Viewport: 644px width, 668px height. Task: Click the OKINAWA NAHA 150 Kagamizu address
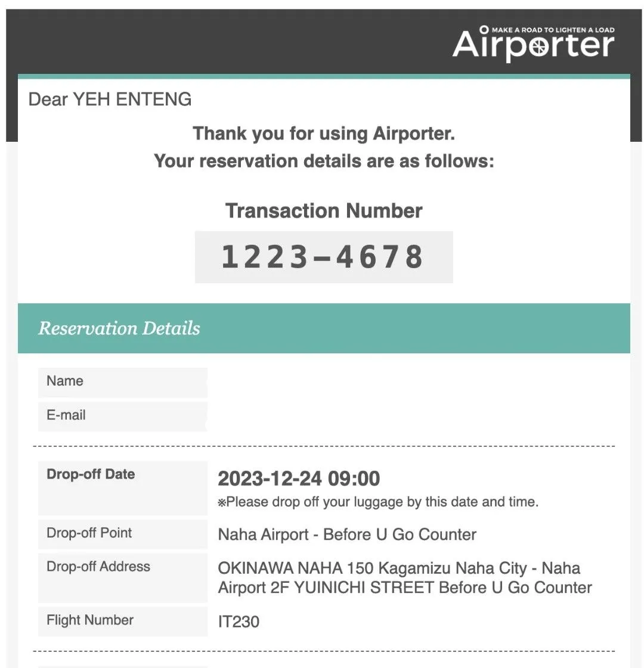coord(405,577)
